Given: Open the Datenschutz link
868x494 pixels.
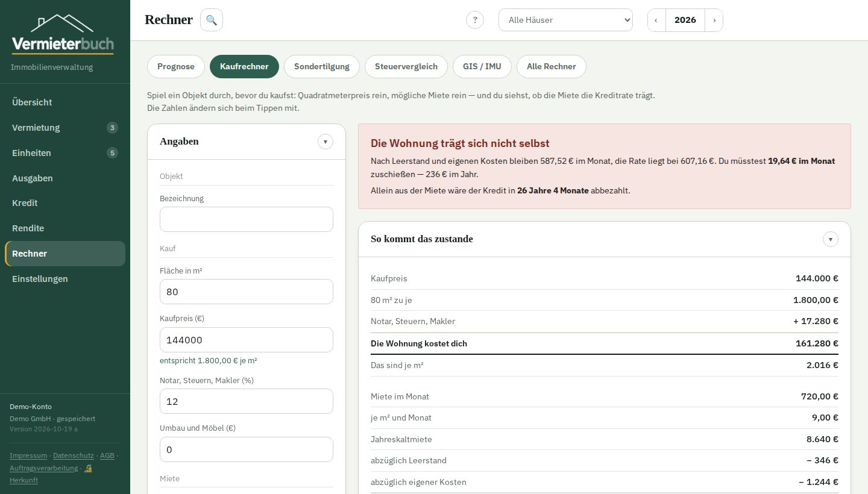Looking at the screenshot, I should 74,455.
